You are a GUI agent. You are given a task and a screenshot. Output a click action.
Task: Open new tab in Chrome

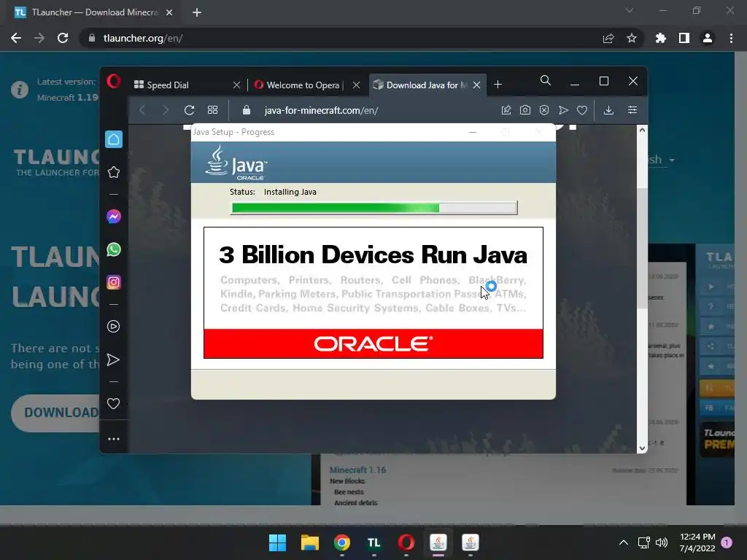pyautogui.click(x=197, y=12)
